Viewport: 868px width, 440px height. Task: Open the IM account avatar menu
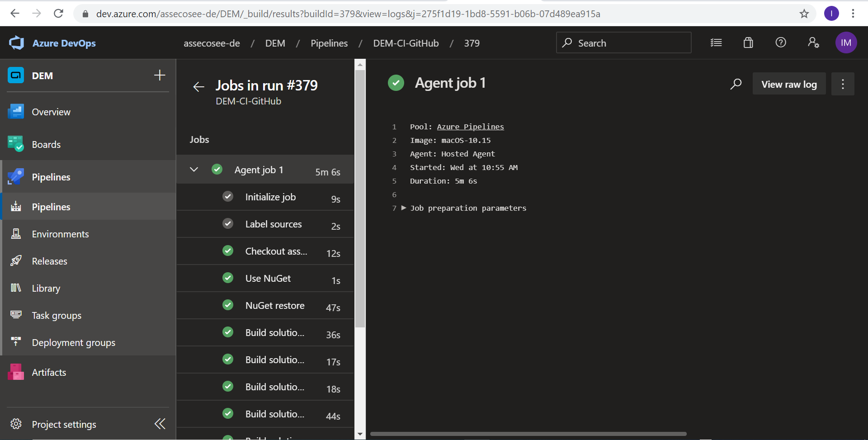[846, 43]
